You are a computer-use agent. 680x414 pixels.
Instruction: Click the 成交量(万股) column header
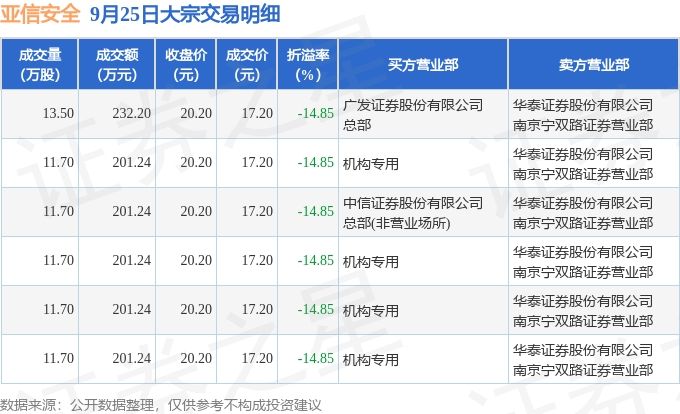pyautogui.click(x=39, y=65)
